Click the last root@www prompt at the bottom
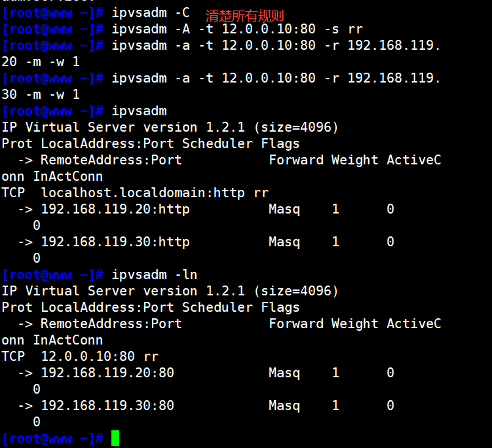The image size is (492, 448). pos(52,438)
